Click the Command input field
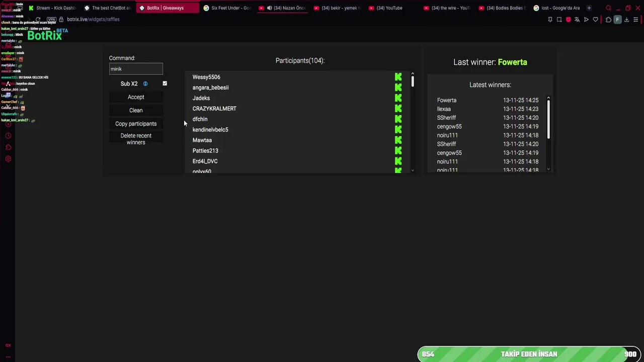The width and height of the screenshot is (644, 362). 136,69
